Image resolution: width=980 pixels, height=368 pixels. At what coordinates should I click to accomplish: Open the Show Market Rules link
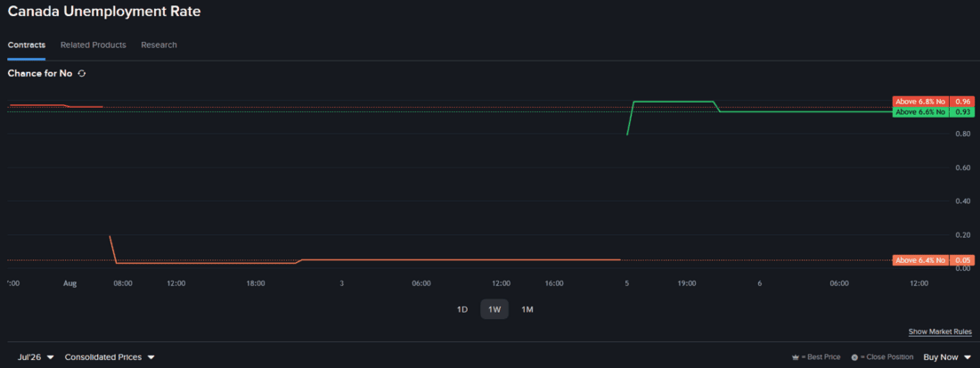tap(940, 331)
